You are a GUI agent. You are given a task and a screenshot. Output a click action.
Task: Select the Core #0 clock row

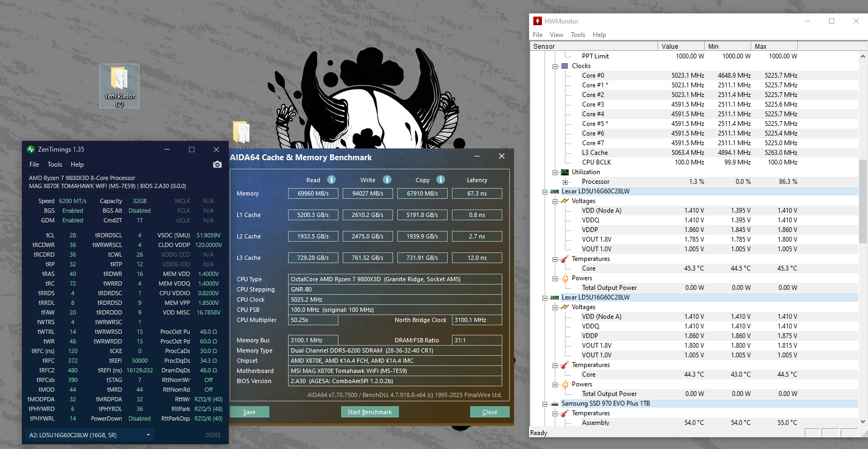point(694,76)
